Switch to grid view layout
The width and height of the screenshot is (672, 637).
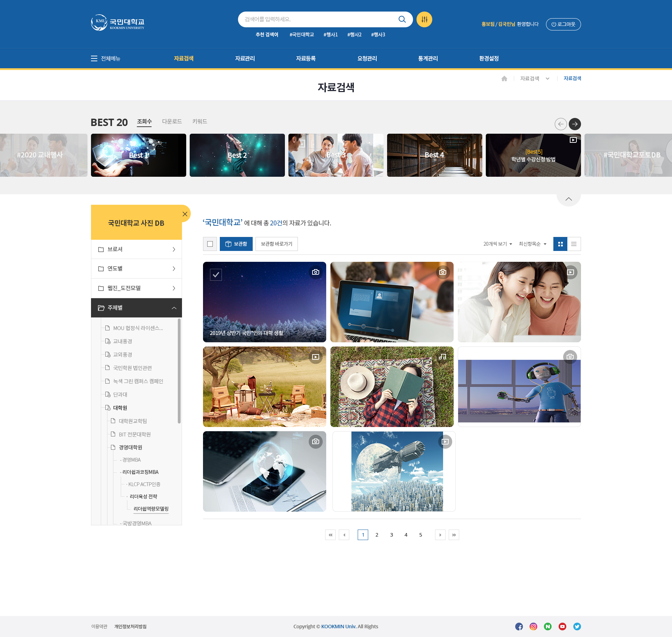coord(560,244)
